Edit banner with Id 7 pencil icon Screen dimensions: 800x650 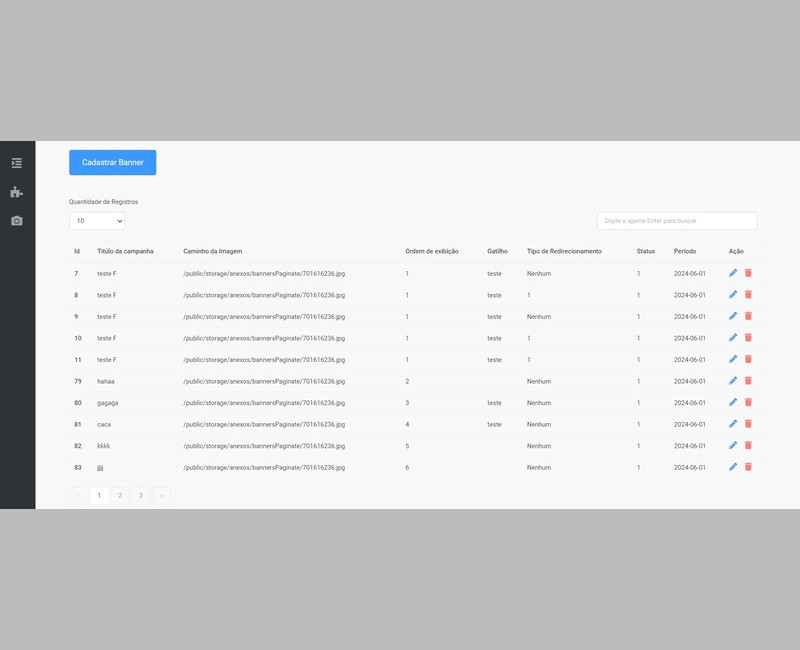coord(733,273)
